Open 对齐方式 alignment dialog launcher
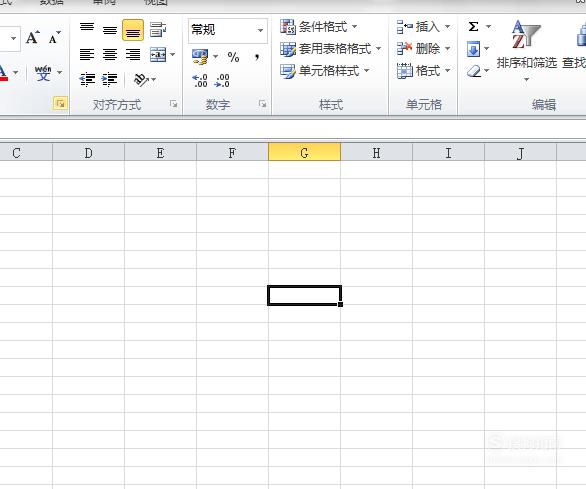 tap(173, 104)
